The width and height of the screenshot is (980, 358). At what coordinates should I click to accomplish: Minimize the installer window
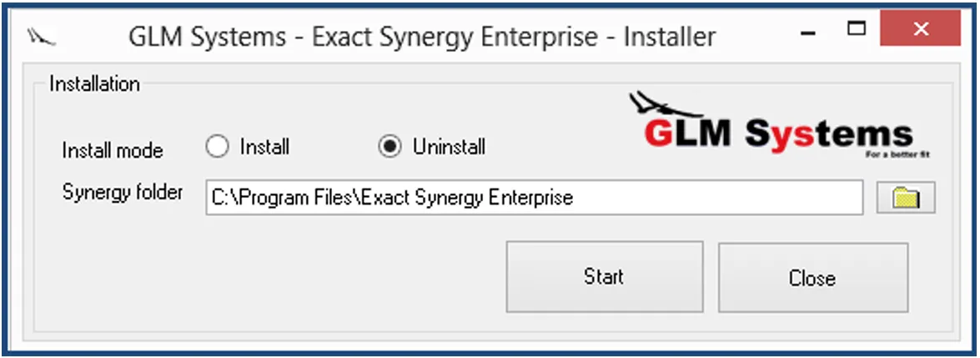tap(807, 34)
